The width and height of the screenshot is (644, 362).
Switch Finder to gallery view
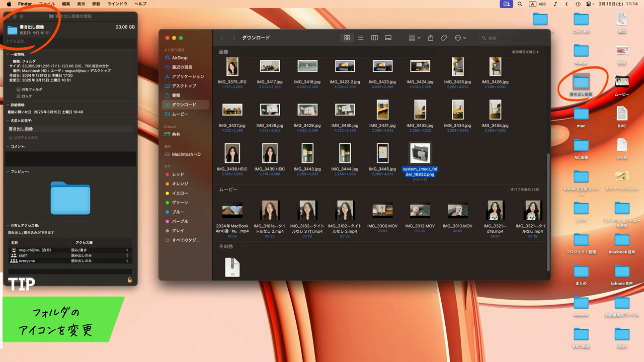coord(388,38)
